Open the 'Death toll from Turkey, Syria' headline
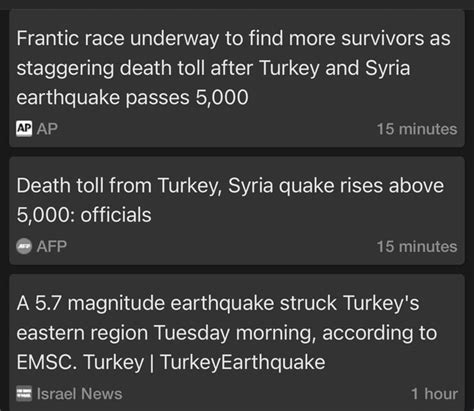474x411 pixels. point(230,200)
